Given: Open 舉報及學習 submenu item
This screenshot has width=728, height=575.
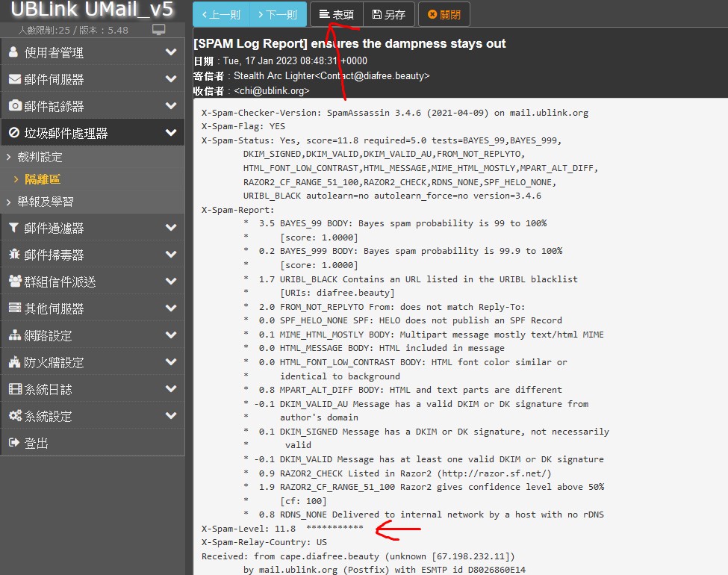Looking at the screenshot, I should [46, 202].
